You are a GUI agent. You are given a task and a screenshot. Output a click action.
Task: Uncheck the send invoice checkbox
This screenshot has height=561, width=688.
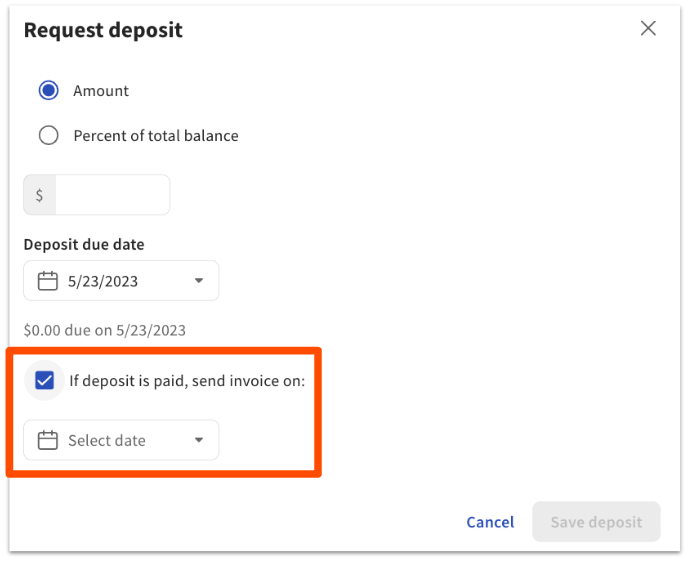44,380
